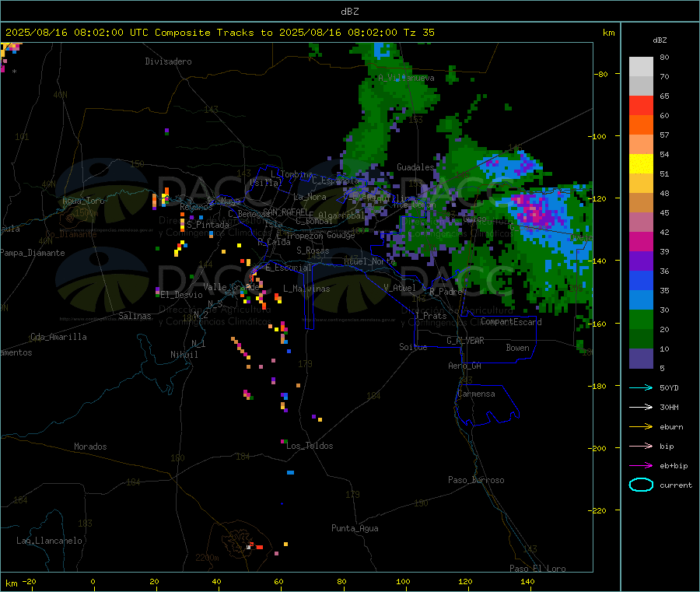Click the A_Villanueva location label
The width and height of the screenshot is (700, 592).
coord(406,78)
